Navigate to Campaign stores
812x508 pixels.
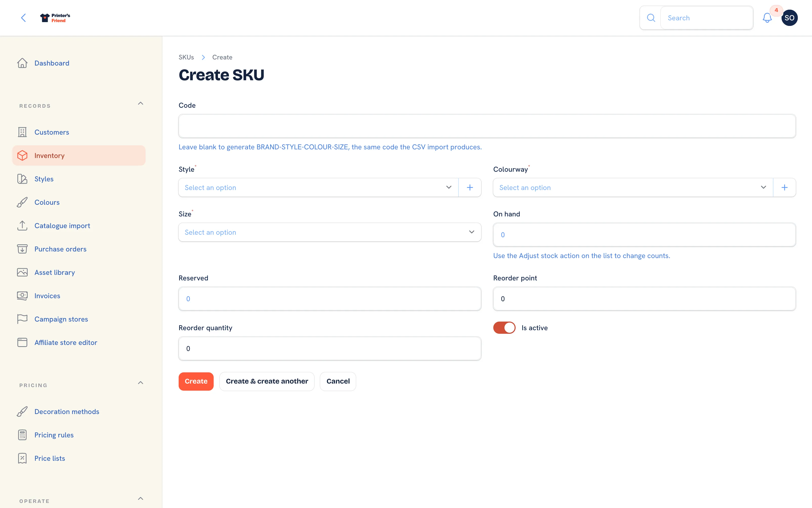tap(79, 319)
